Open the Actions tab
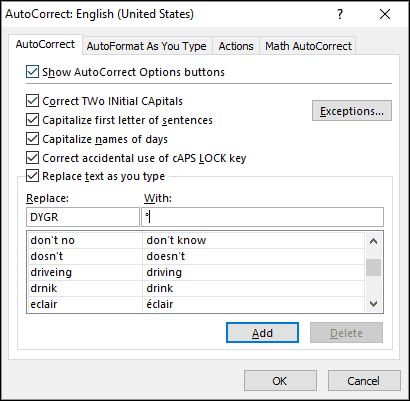 click(236, 46)
